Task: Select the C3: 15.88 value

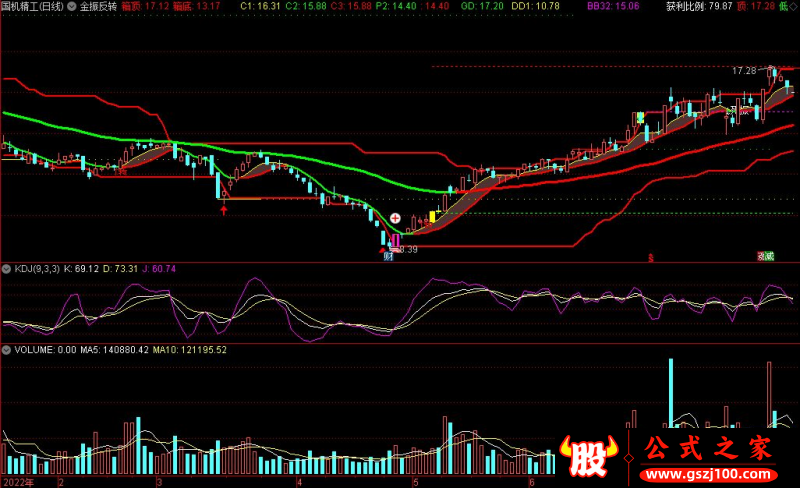Action: (x=351, y=7)
